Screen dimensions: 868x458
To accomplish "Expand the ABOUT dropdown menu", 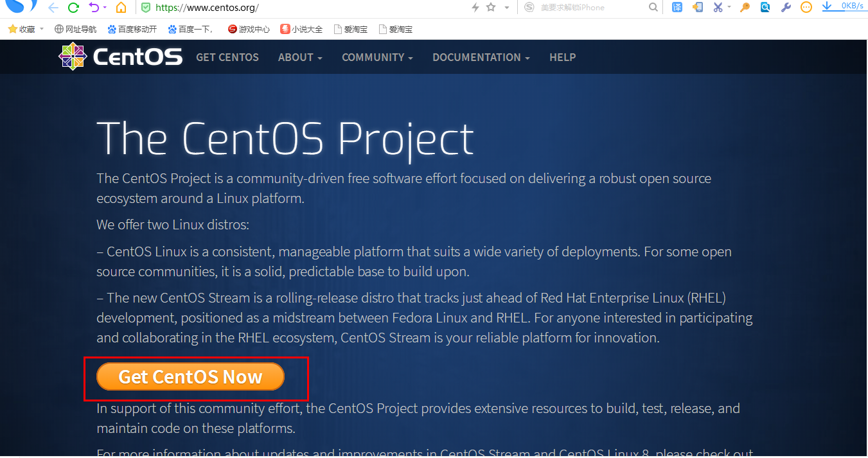I will (300, 57).
